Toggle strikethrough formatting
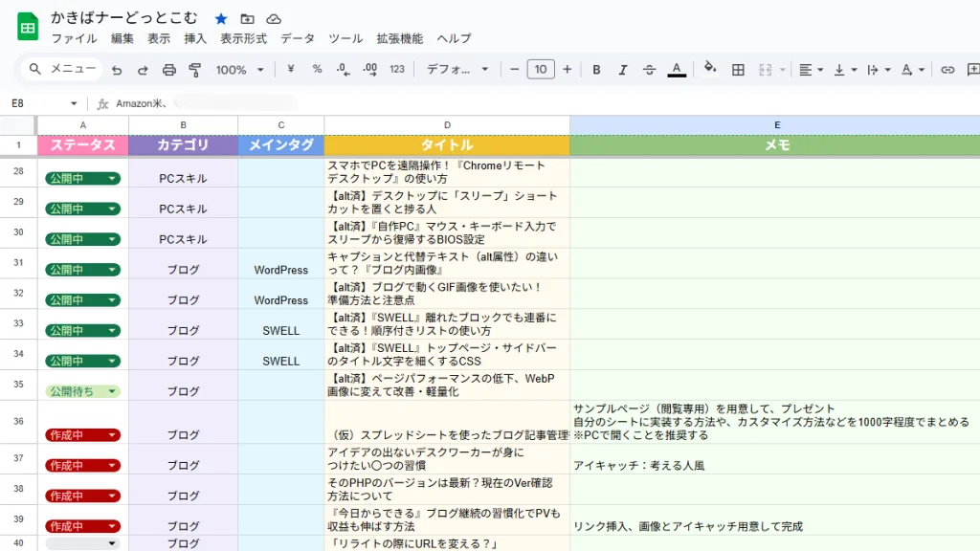Screen dimensions: 980x551 coord(649,69)
